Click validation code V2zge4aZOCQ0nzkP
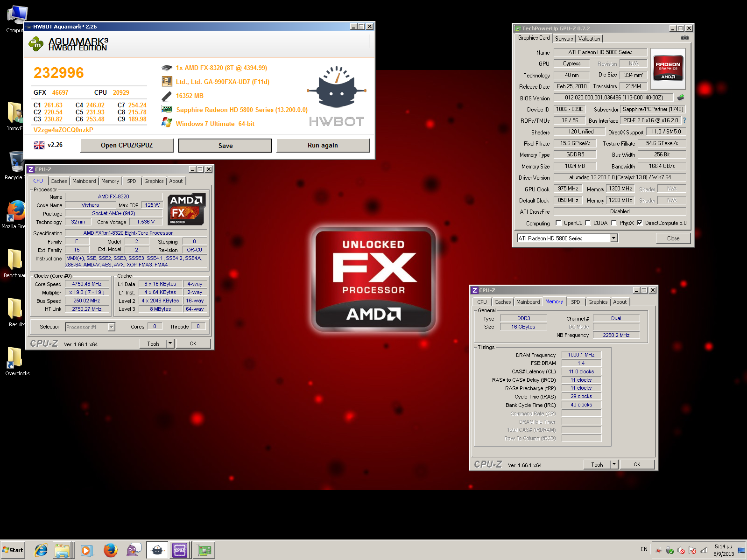The height and width of the screenshot is (560, 747). click(x=63, y=130)
